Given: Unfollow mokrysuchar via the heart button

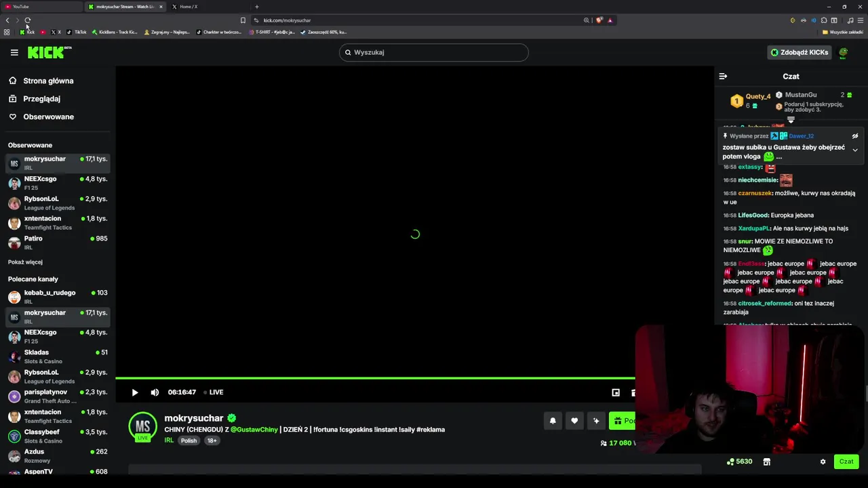Looking at the screenshot, I should tap(574, 421).
